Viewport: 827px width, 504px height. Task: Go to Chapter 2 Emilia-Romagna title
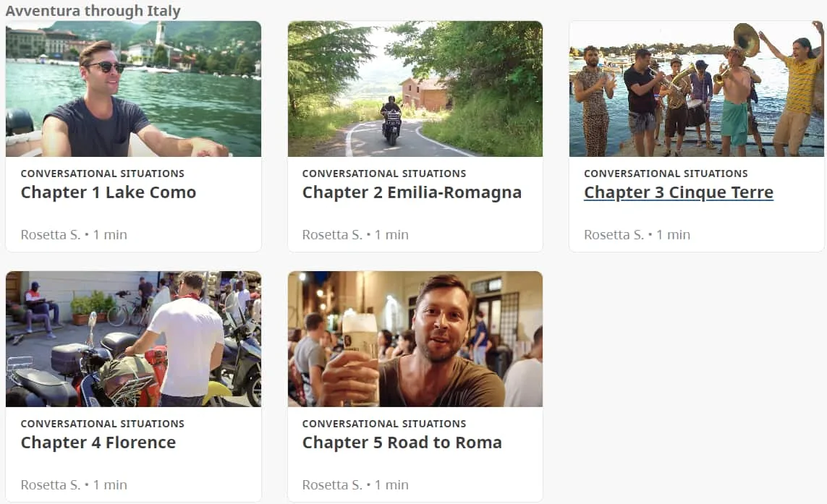coord(412,192)
